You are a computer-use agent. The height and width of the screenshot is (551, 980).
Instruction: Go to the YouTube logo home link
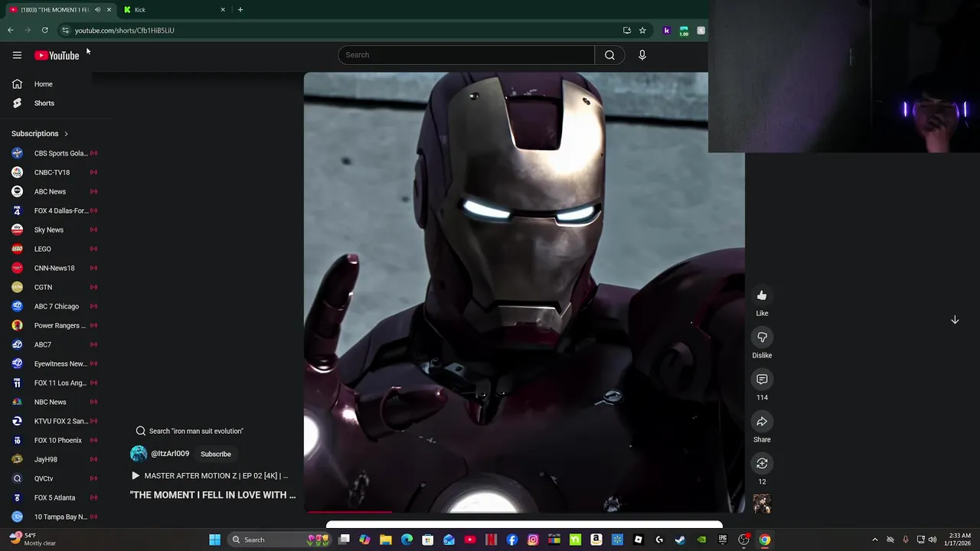(x=57, y=55)
